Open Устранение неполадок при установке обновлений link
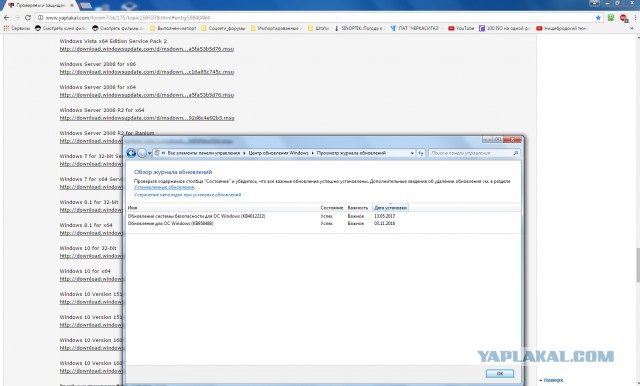 click(187, 195)
